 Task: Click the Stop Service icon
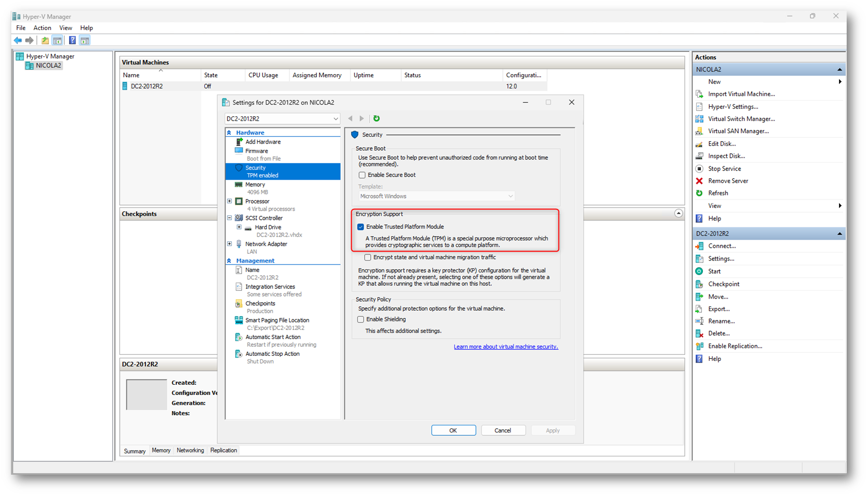tap(699, 169)
